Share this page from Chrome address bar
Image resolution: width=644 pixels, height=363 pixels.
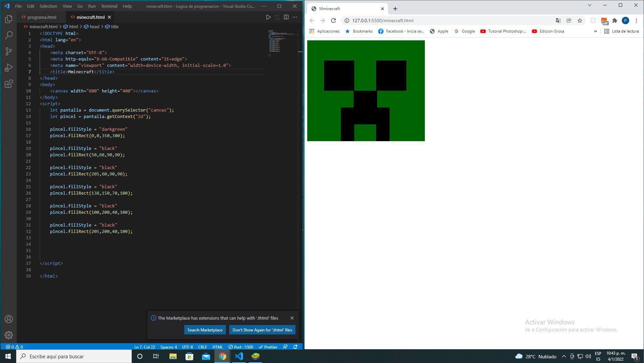tap(569, 21)
